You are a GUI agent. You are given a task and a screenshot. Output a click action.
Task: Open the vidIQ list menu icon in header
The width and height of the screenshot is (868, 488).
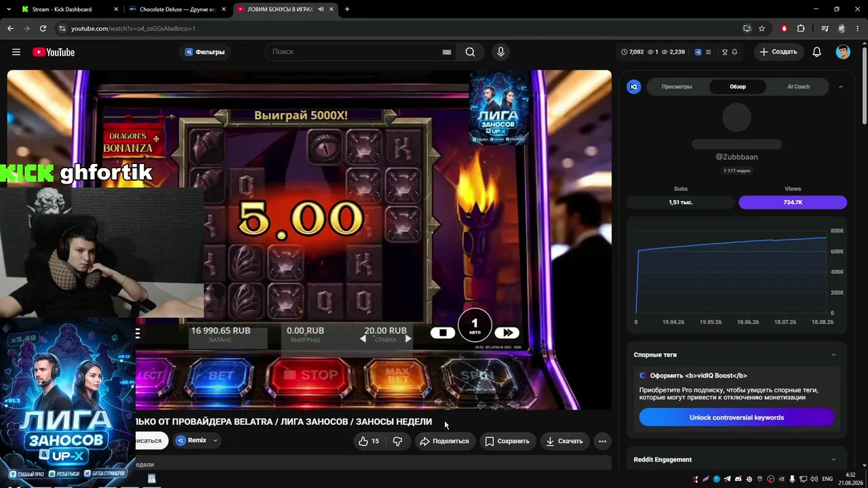click(709, 52)
